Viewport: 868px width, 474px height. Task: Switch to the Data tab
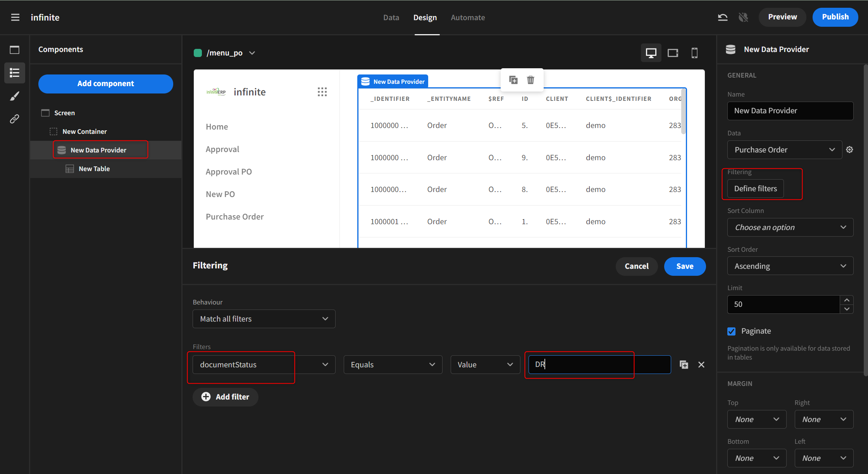click(391, 17)
